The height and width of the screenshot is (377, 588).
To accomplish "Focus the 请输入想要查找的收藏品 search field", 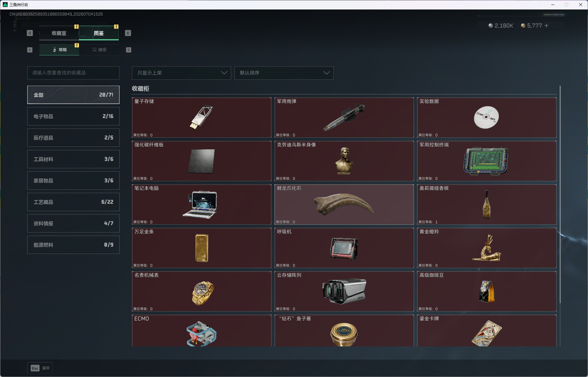I will [73, 73].
